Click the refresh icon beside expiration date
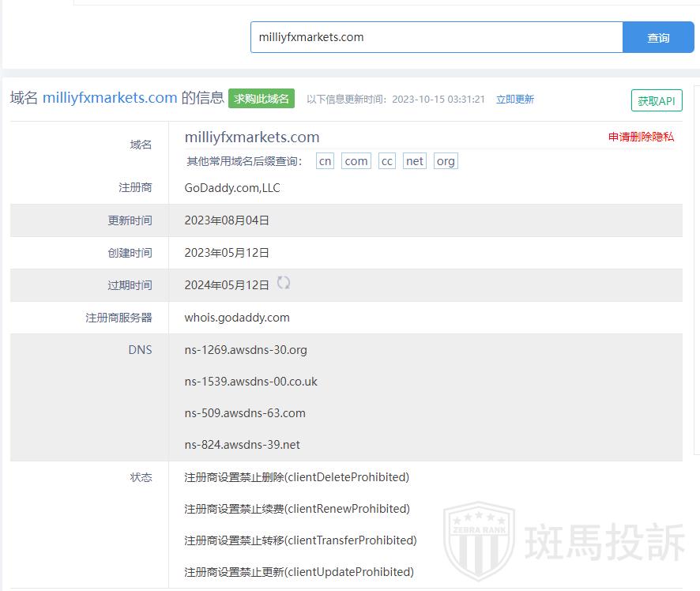The height and width of the screenshot is (591, 700). pyautogui.click(x=283, y=283)
